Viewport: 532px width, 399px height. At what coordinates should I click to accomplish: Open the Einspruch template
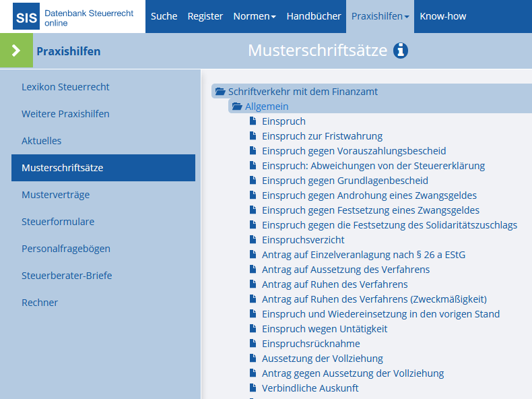[284, 121]
